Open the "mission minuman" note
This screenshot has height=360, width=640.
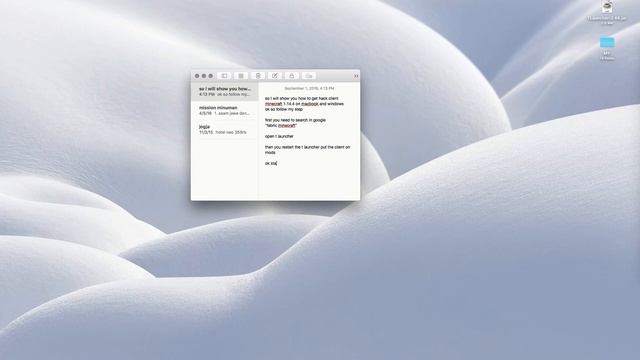point(224,110)
